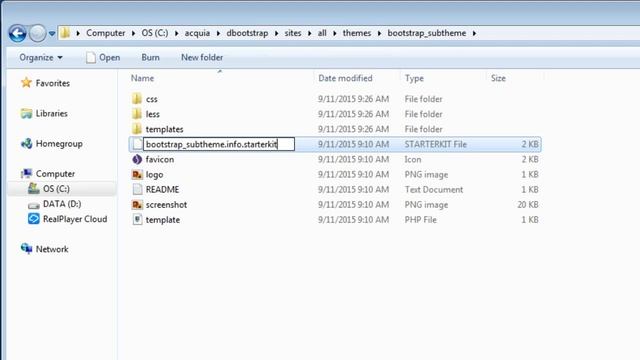Click the Libraries icon in sidebar
This screenshot has height=360, width=640.
point(27,113)
